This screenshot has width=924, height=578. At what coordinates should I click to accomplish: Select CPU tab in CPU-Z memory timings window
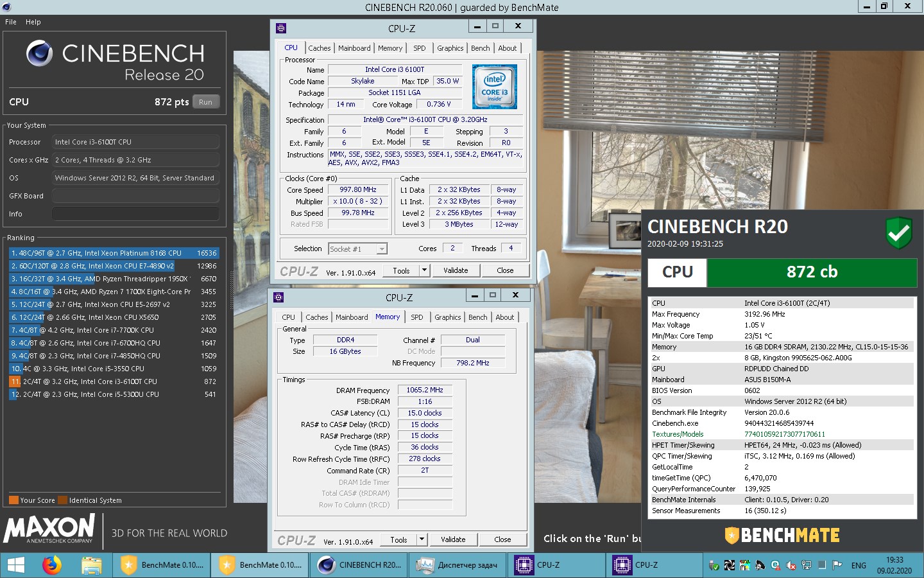tap(289, 317)
